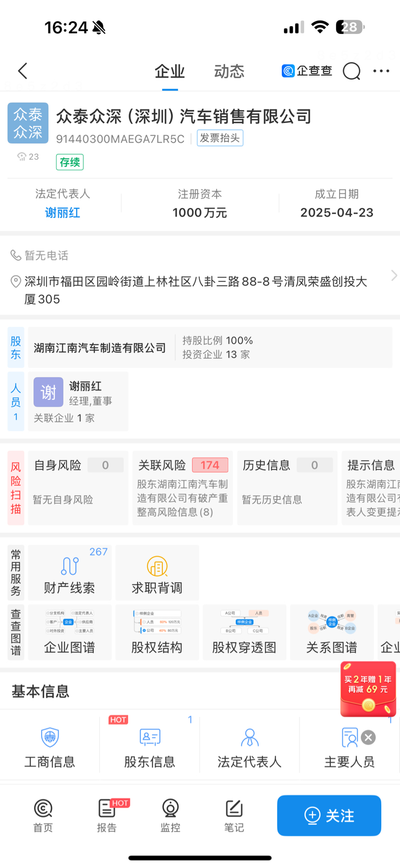Image resolution: width=400 pixels, height=868 pixels.
Task: Tap the 股东 side label
Action: pos(16,348)
